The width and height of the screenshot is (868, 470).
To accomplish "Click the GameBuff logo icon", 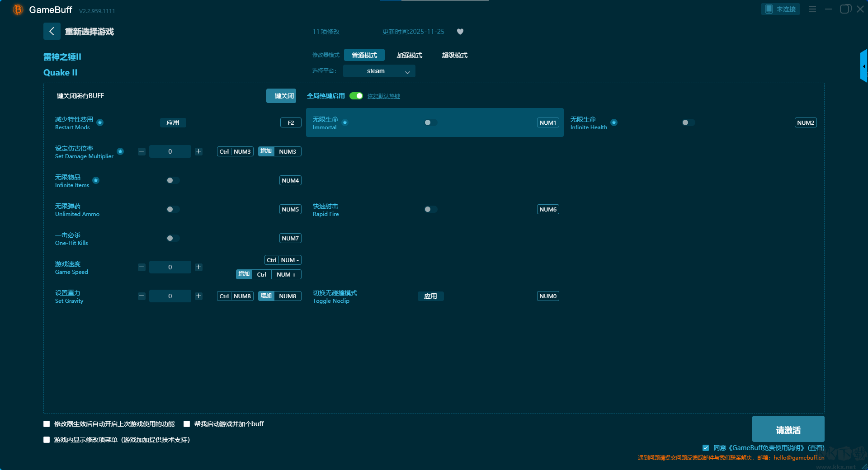I will coord(18,9).
